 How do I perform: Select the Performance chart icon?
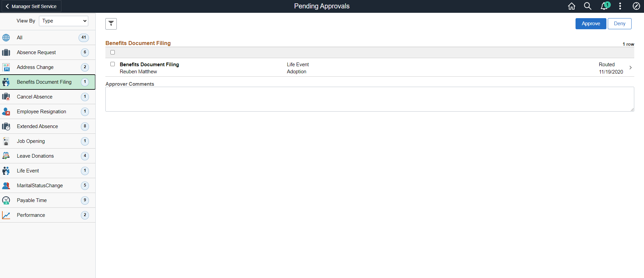(6, 215)
